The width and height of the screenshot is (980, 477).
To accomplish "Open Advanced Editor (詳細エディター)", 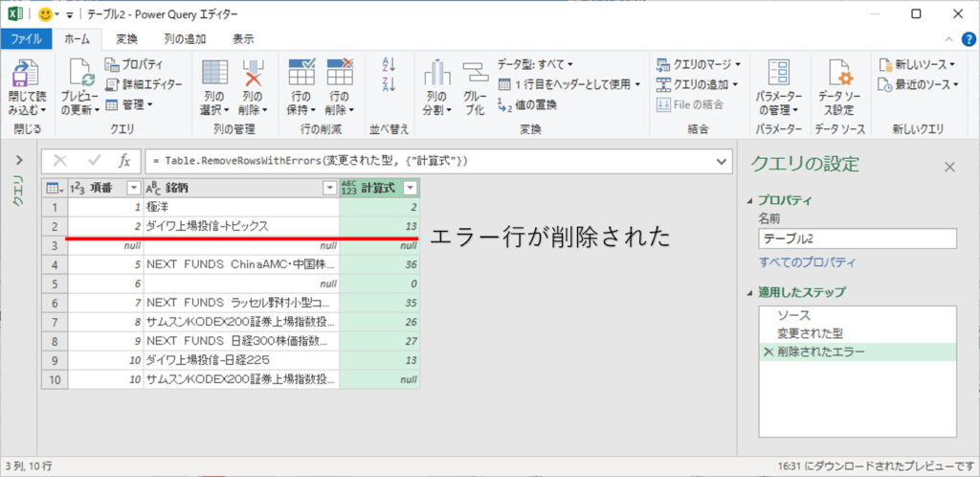I will coord(144,84).
